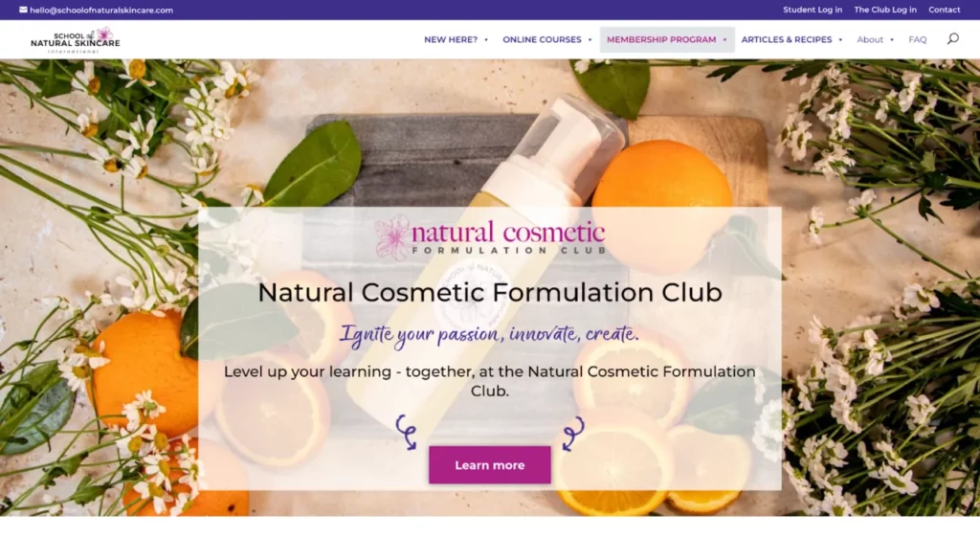This screenshot has height=538, width=980.
Task: Open the Membership Program menu
Action: click(x=661, y=39)
